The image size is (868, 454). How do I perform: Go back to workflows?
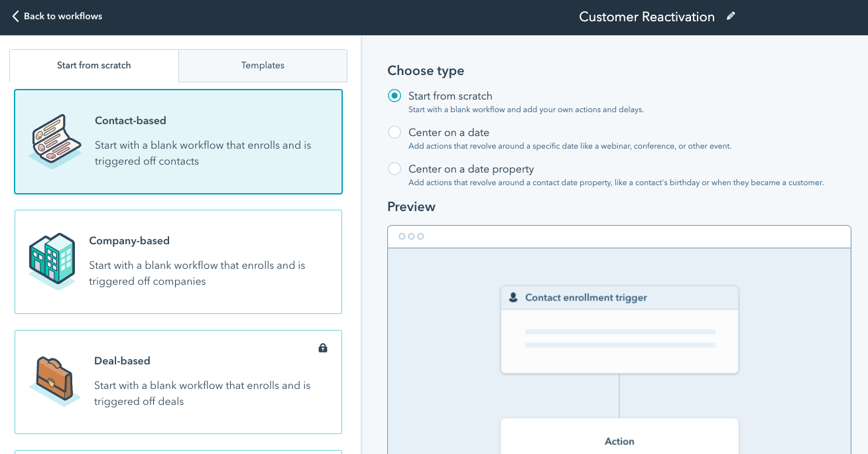click(57, 16)
